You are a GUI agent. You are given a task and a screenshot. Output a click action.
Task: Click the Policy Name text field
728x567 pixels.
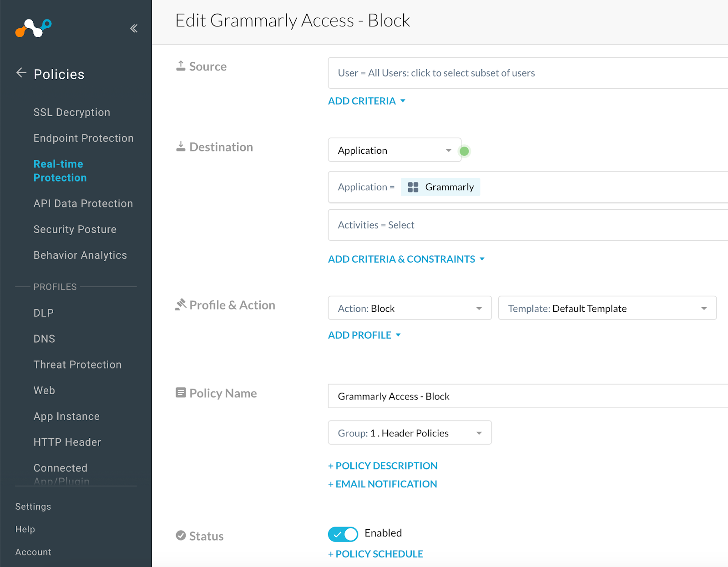[528, 396]
